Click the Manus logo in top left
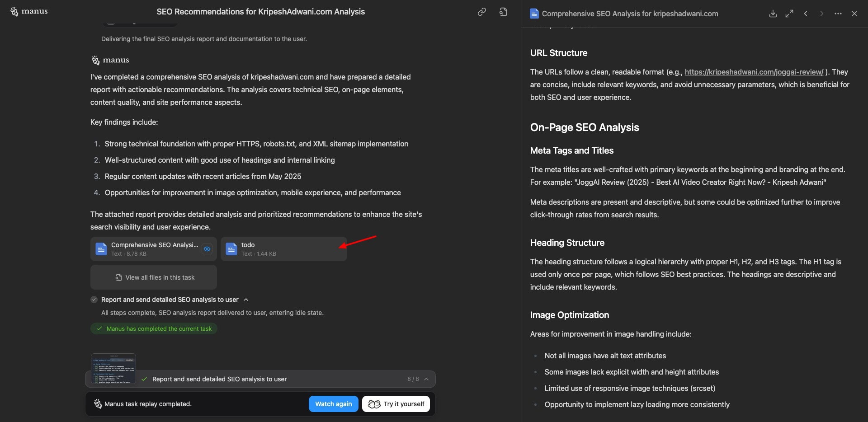 29,11
